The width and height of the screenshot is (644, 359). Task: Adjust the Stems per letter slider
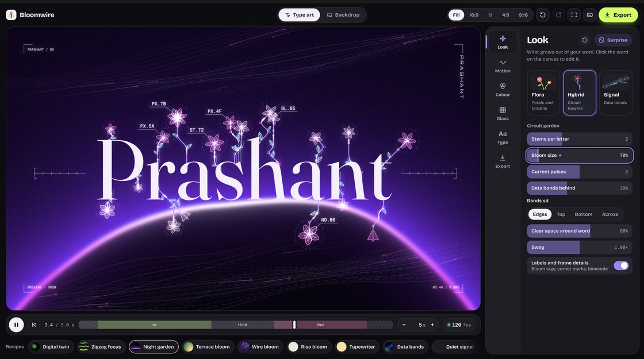(579, 138)
